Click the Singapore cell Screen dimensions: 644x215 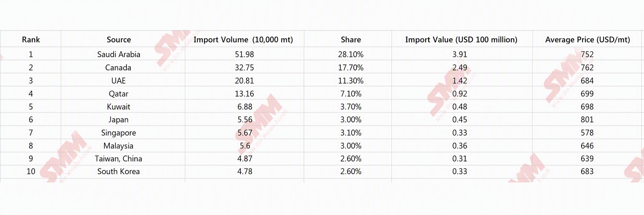[x=118, y=133]
